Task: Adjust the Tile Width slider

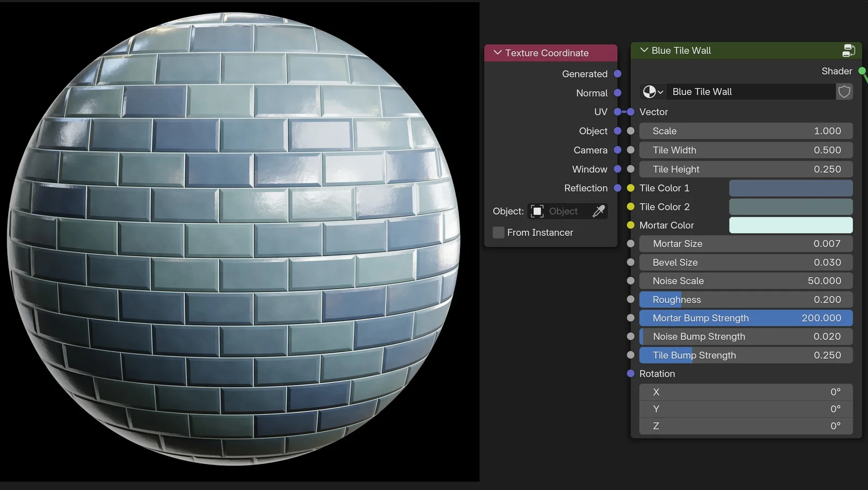Action: click(746, 150)
